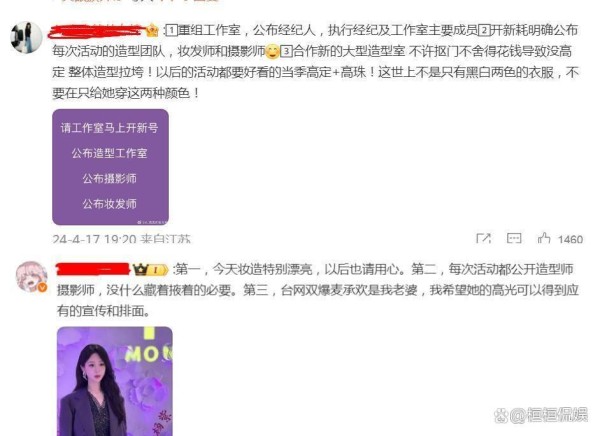Click the first commenter's redacted username

point(97,31)
